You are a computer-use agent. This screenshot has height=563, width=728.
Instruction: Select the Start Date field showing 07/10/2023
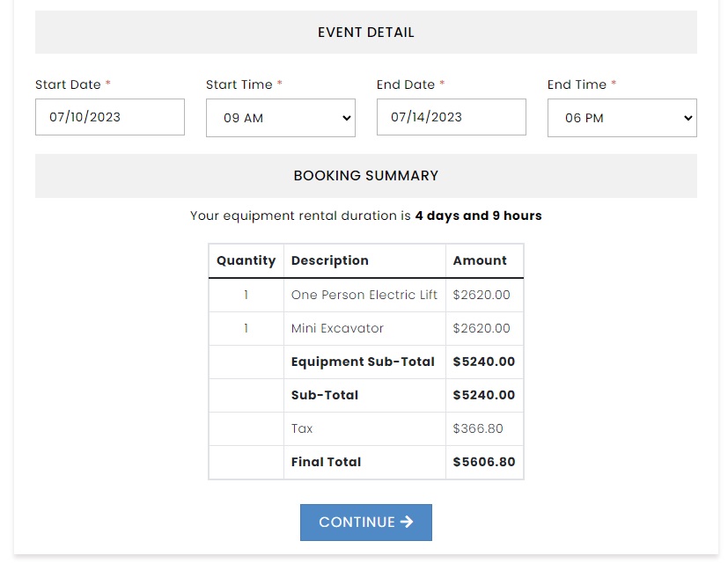point(109,116)
